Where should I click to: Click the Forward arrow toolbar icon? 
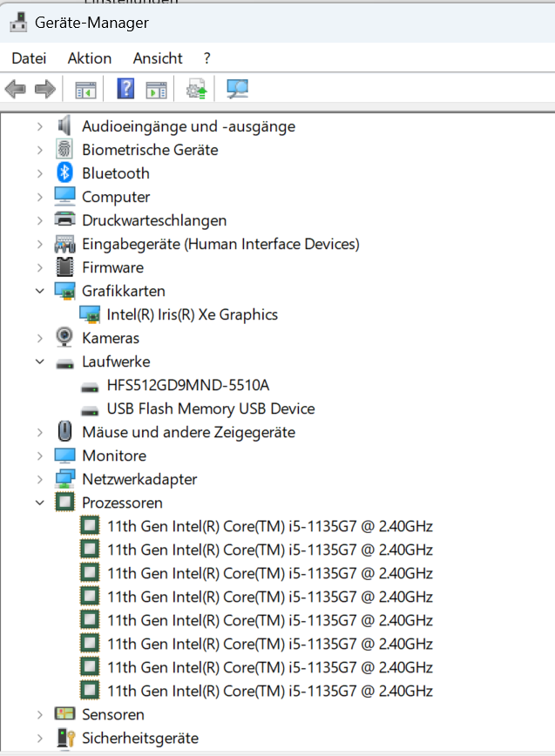(45, 89)
